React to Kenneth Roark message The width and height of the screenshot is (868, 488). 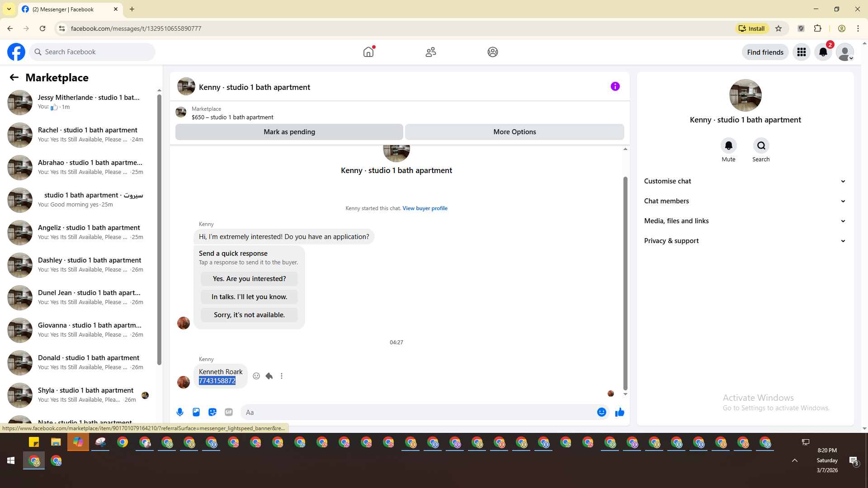[x=256, y=376]
